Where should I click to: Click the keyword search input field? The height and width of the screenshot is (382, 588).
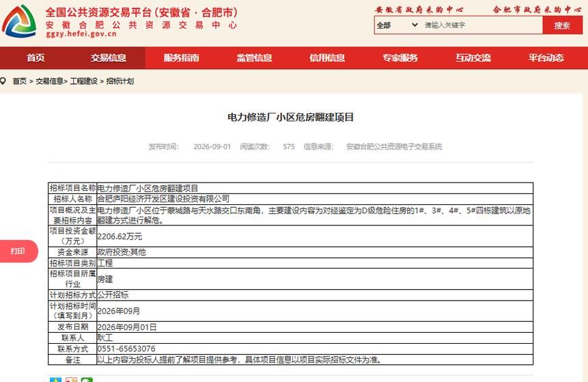[x=481, y=25]
